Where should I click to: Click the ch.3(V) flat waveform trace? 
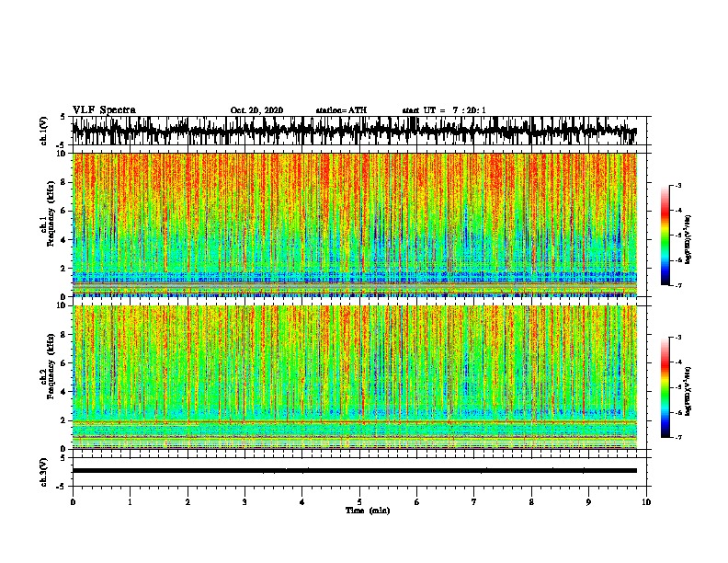355,471
